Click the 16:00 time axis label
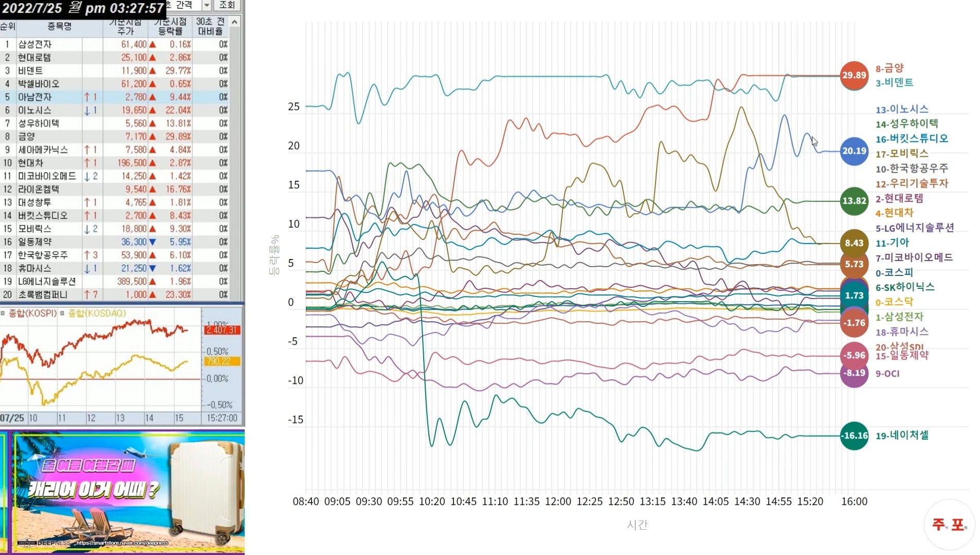The image size is (980, 555). pyautogui.click(x=854, y=502)
